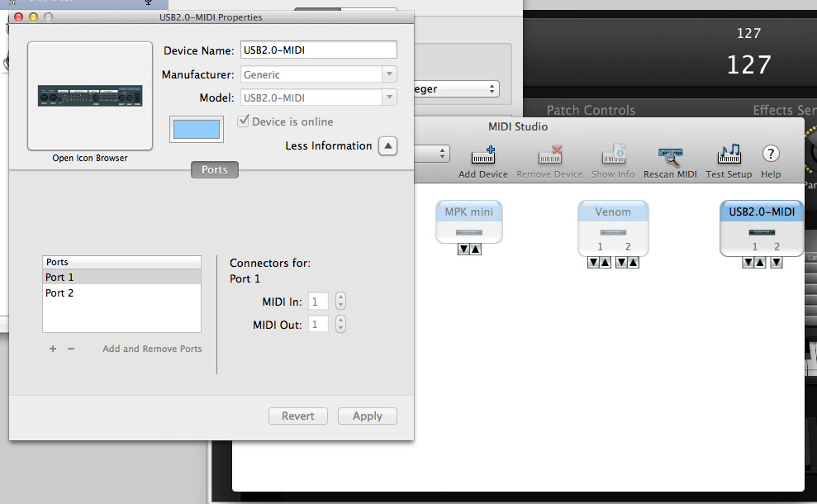The width and height of the screenshot is (817, 504).
Task: Click the MPK mini input port arrow
Action: (476, 250)
